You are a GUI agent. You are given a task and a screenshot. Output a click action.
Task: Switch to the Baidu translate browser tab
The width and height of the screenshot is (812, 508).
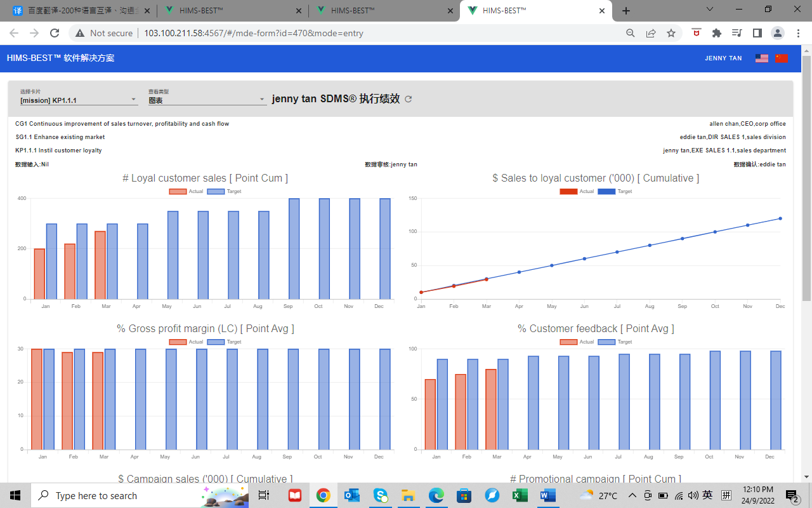pos(79,11)
